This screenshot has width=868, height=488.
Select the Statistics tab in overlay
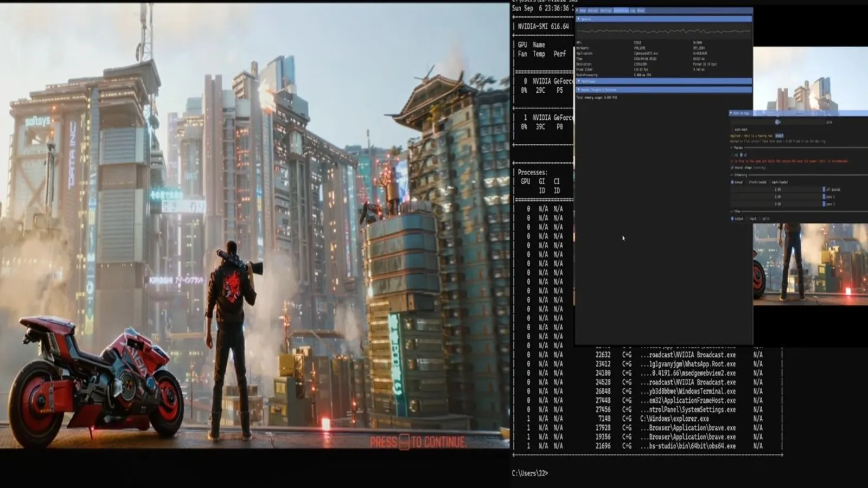[621, 10]
